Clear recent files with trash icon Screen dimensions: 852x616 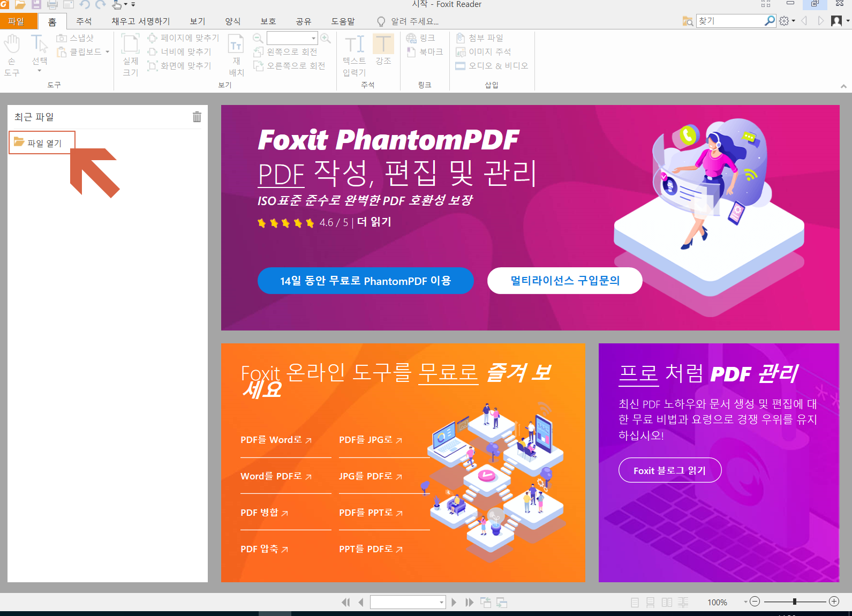197,117
